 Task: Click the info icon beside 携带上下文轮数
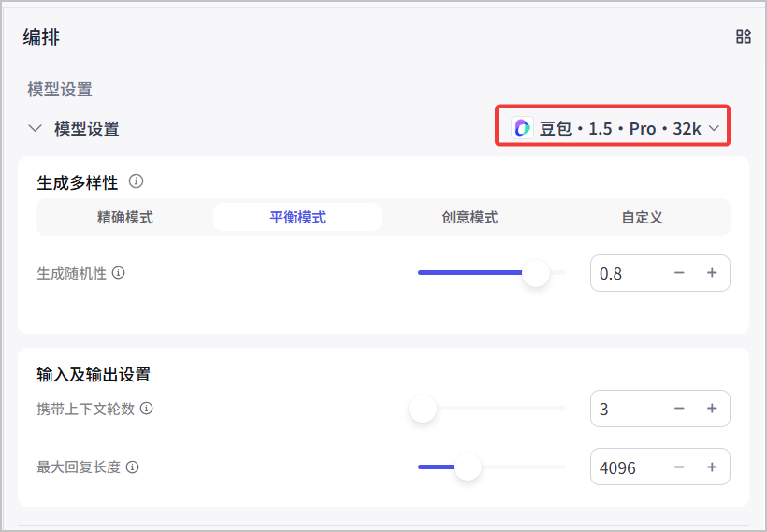click(146, 408)
